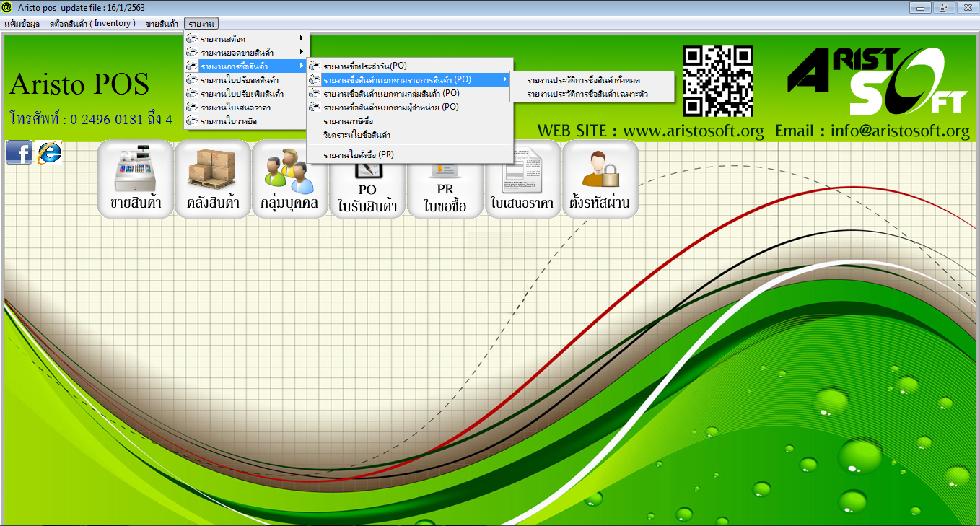Open the Facebook icon link
Viewport: 980px width, 526px height.
point(19,152)
